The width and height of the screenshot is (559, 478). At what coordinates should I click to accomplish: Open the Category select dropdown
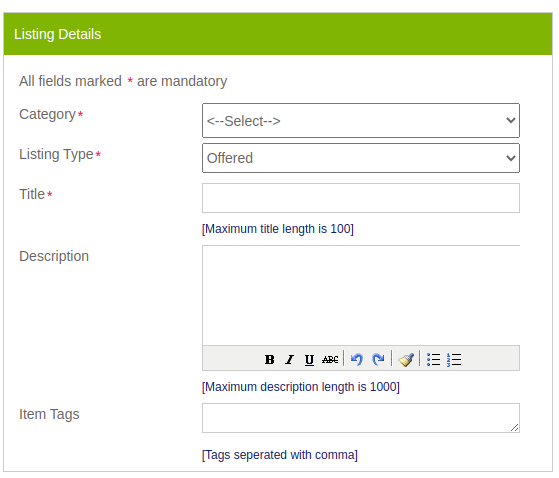[361, 120]
